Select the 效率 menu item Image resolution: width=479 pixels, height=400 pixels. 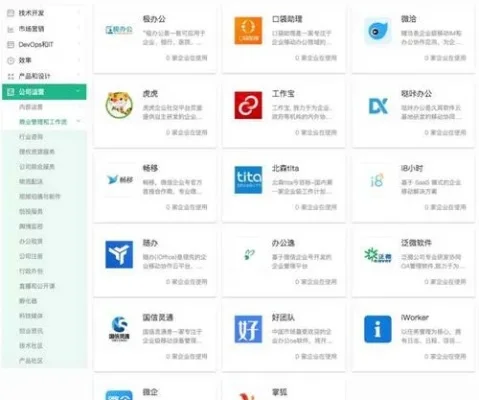44,60
